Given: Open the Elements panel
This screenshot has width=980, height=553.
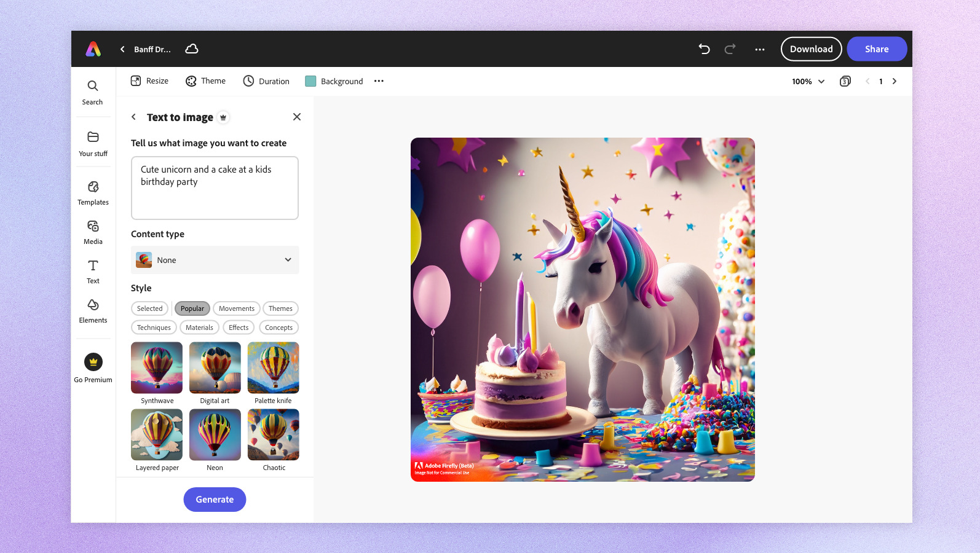Looking at the screenshot, I should [x=93, y=311].
